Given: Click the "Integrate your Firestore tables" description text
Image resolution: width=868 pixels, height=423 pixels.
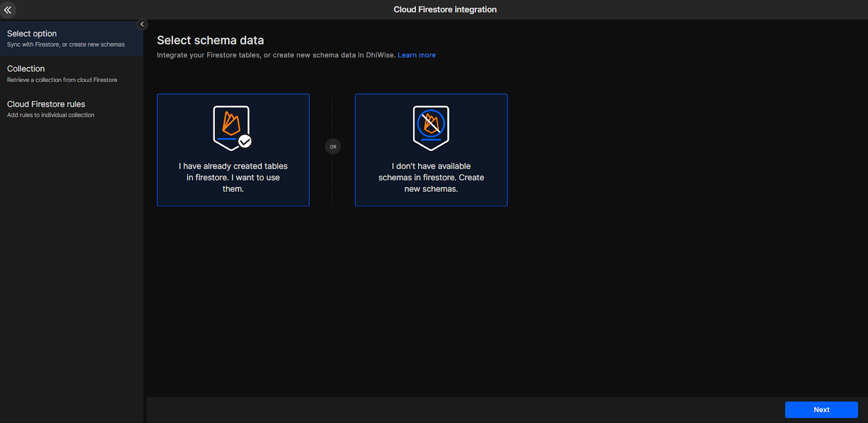Looking at the screenshot, I should click(276, 55).
